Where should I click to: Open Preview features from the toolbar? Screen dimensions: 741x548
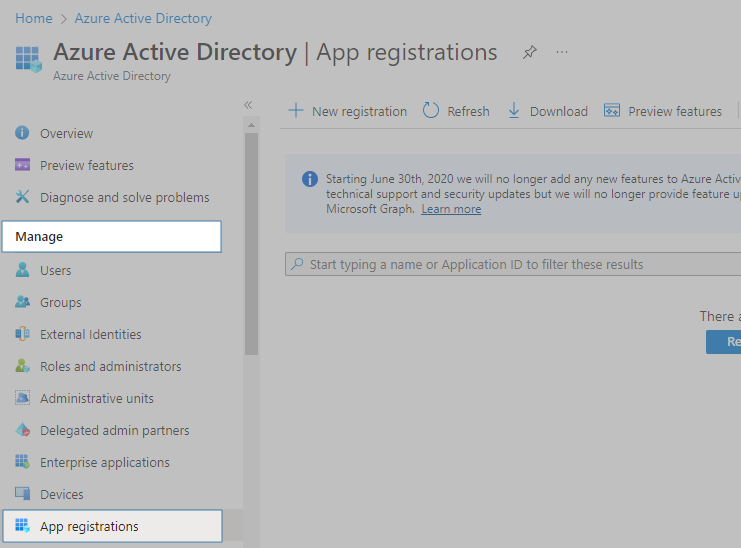pyautogui.click(x=663, y=111)
